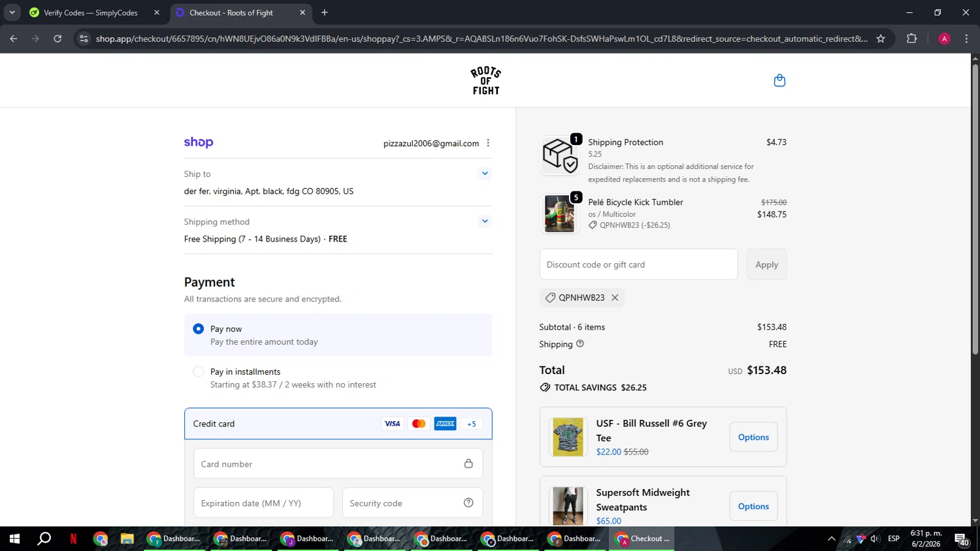
Task: Open account options menu beside email
Action: [488, 143]
